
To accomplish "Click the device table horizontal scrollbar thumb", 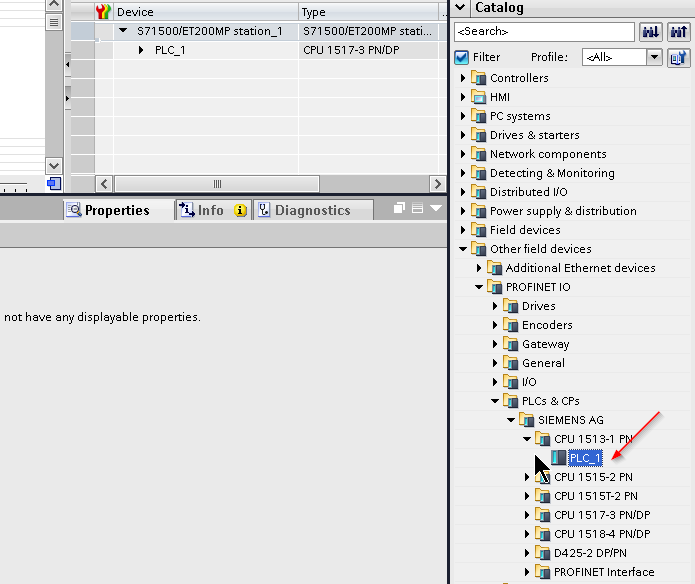I will (x=217, y=183).
